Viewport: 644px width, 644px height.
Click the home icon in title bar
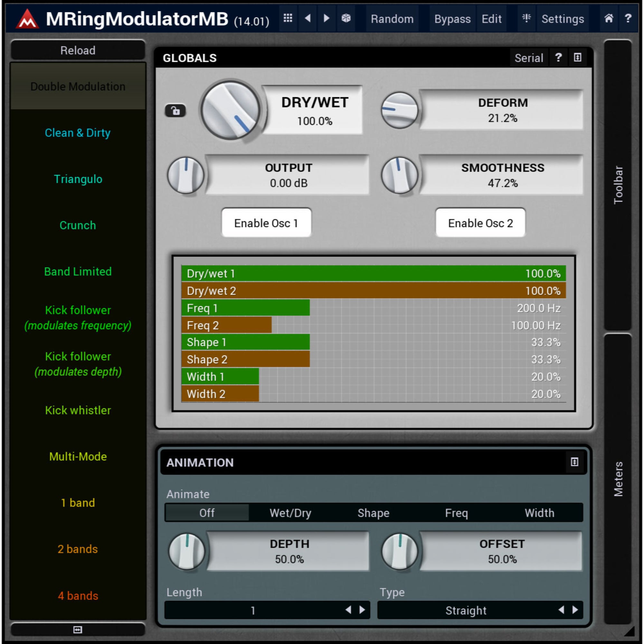coord(609,18)
